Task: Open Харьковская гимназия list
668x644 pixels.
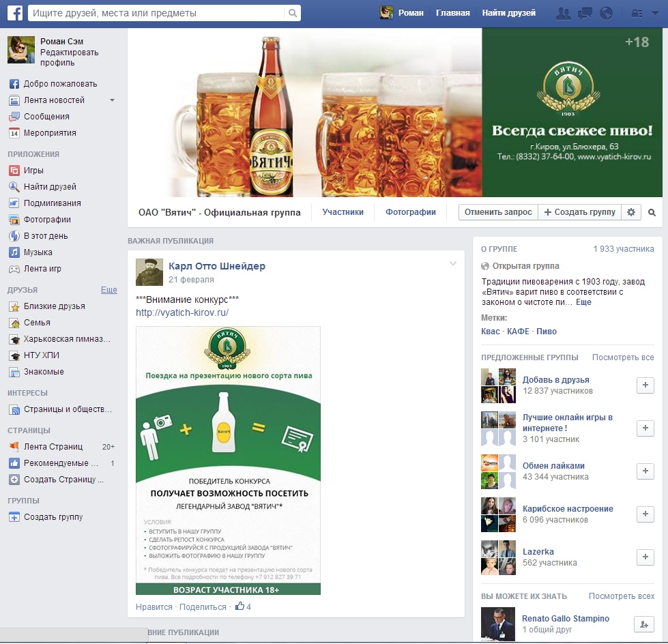Action: pos(59,339)
